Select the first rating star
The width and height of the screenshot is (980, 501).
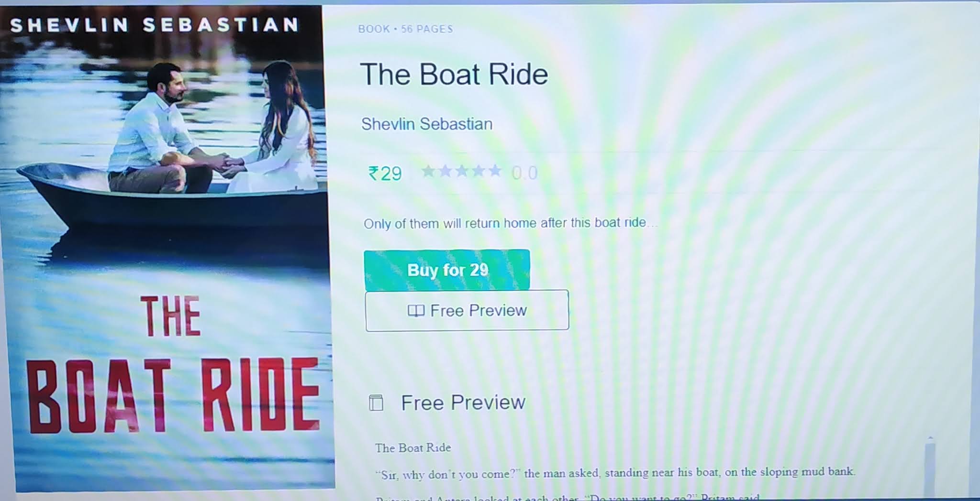pyautogui.click(x=428, y=171)
